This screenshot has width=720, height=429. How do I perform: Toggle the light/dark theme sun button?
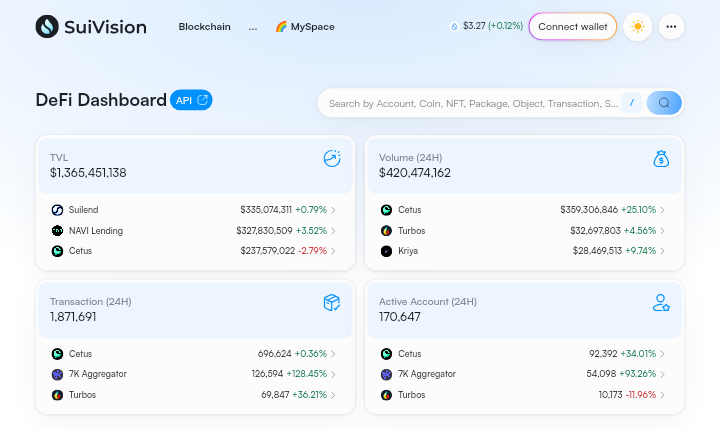tap(637, 27)
